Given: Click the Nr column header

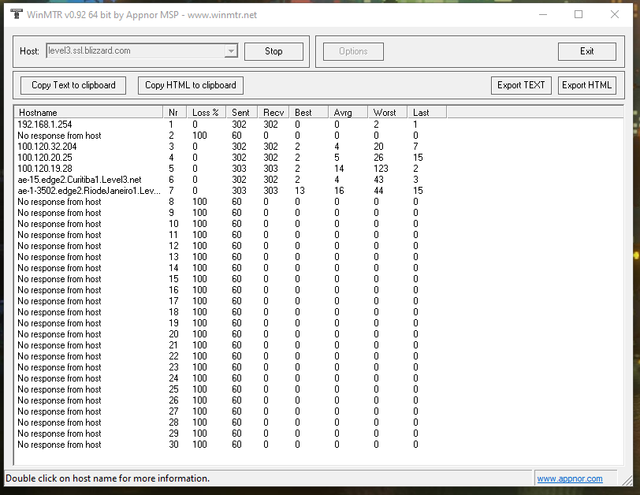Looking at the screenshot, I should tap(175, 112).
